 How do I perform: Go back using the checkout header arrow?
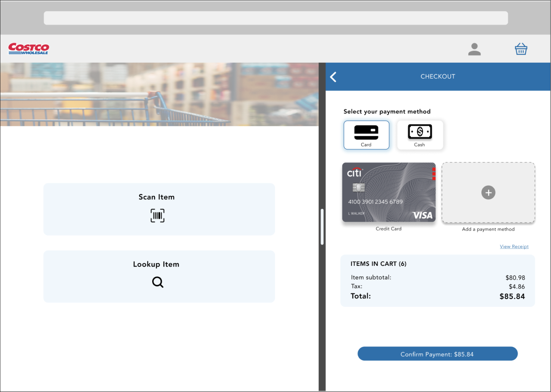tap(333, 77)
